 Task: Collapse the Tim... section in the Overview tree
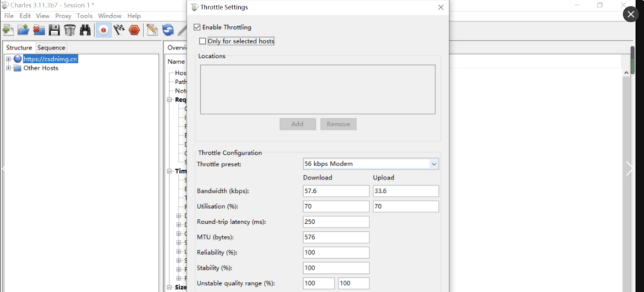pos(170,172)
